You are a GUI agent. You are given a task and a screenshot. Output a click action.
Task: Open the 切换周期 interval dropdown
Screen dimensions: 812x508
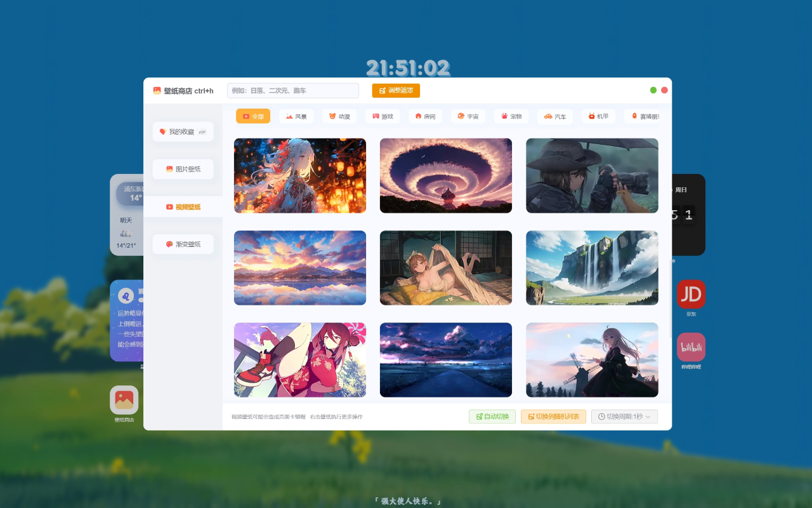coord(624,417)
